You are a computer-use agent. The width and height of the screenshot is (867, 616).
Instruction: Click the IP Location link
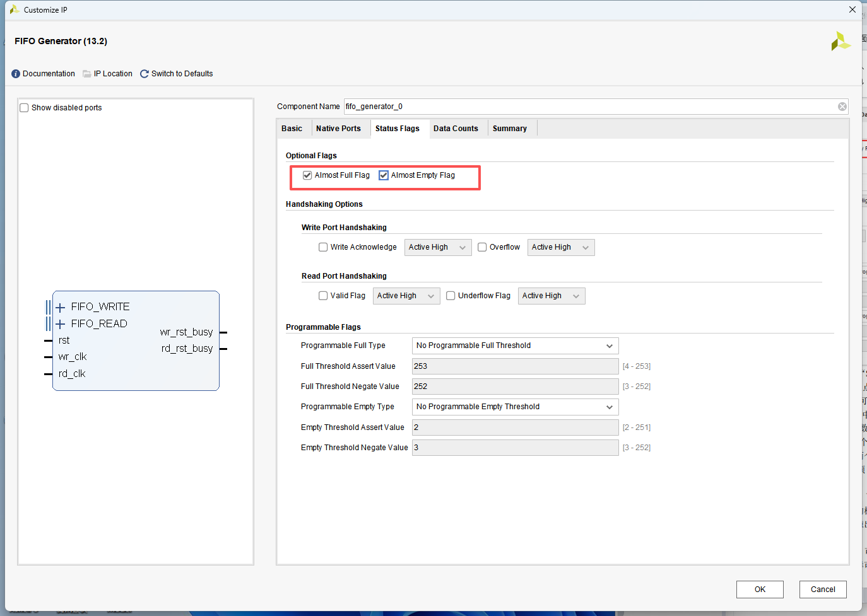coord(113,74)
